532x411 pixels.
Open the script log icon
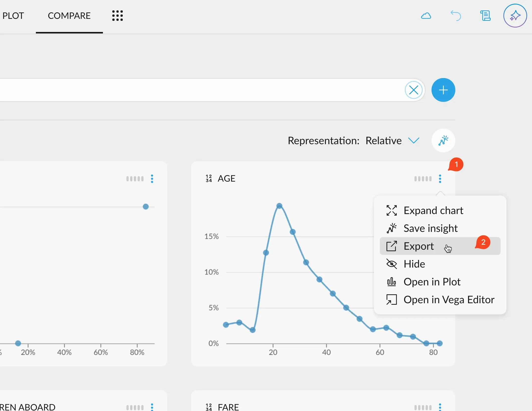[485, 16]
